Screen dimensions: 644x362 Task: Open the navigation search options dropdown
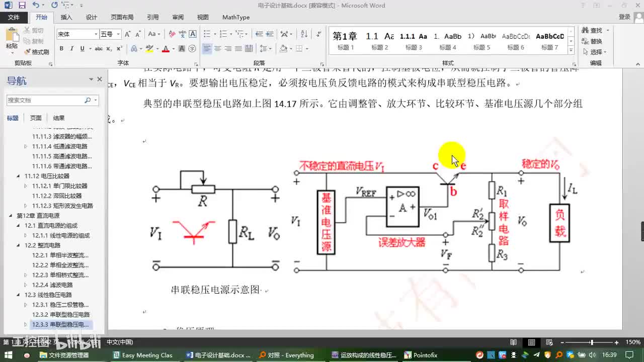click(96, 100)
